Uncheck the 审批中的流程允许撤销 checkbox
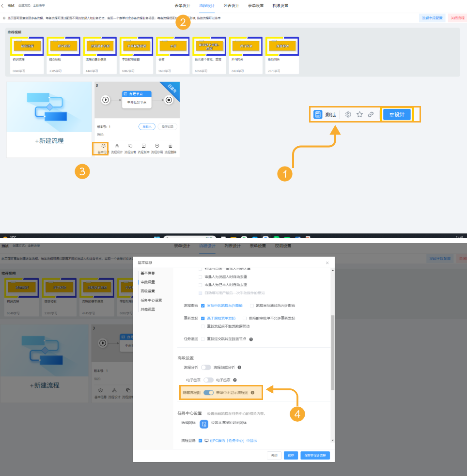The height and width of the screenshot is (476, 467). 202,306
